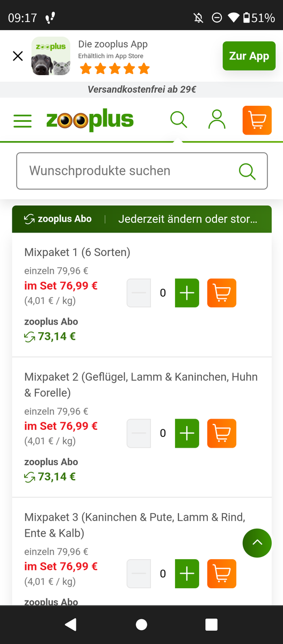The width and height of the screenshot is (283, 644).
Task: Dismiss the zooplus app banner
Action: tap(18, 56)
